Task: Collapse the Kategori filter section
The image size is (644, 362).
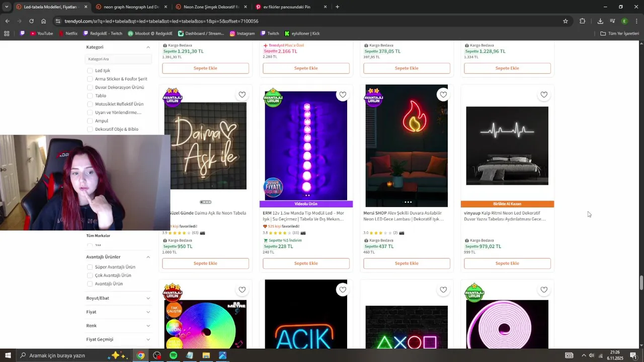Action: coord(148,47)
